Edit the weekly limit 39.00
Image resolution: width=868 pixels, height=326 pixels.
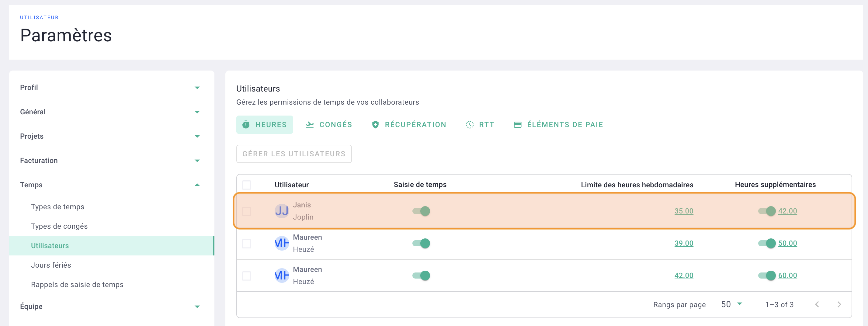tap(684, 243)
